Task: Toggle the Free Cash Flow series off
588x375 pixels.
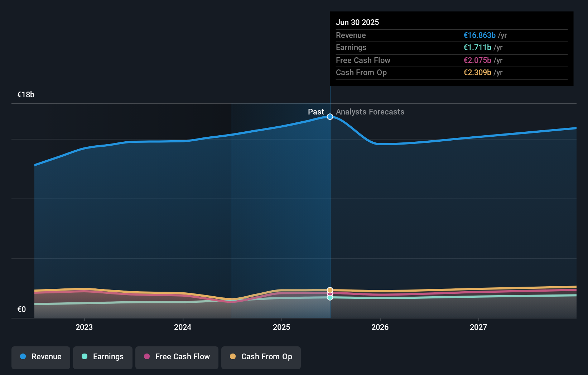Action: (x=177, y=357)
